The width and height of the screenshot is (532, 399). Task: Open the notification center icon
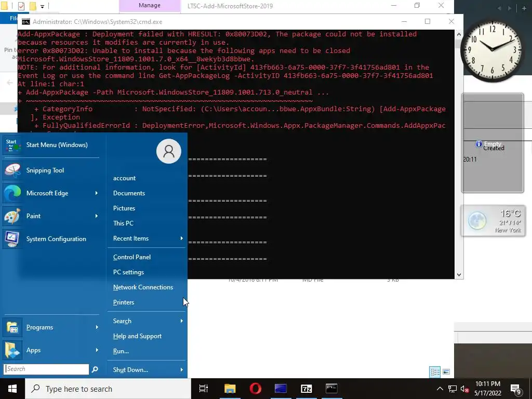point(516,389)
